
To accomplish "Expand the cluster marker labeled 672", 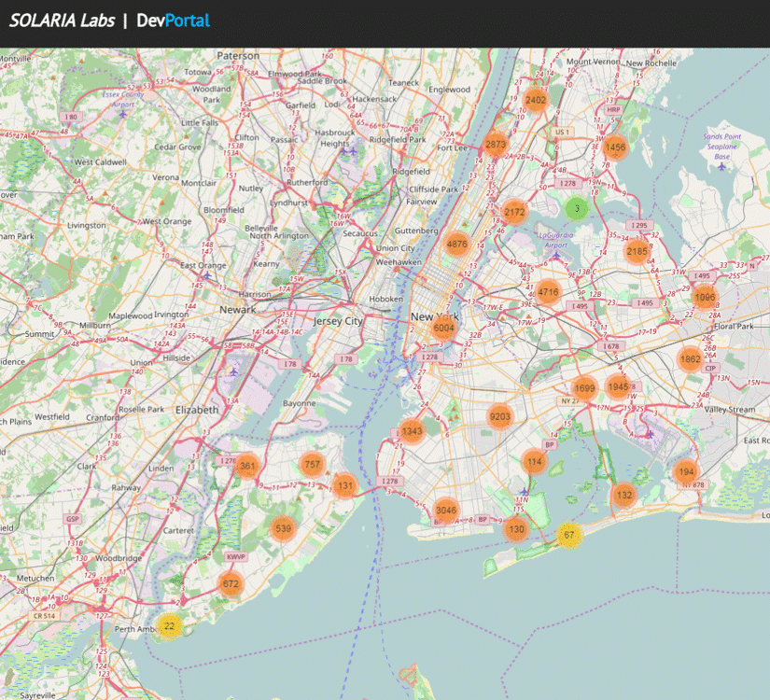I will pyautogui.click(x=231, y=584).
